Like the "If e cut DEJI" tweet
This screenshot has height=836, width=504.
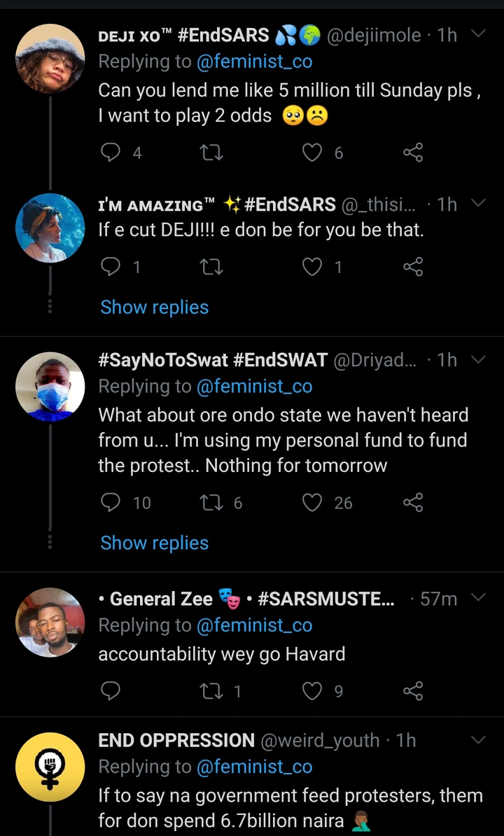click(312, 267)
